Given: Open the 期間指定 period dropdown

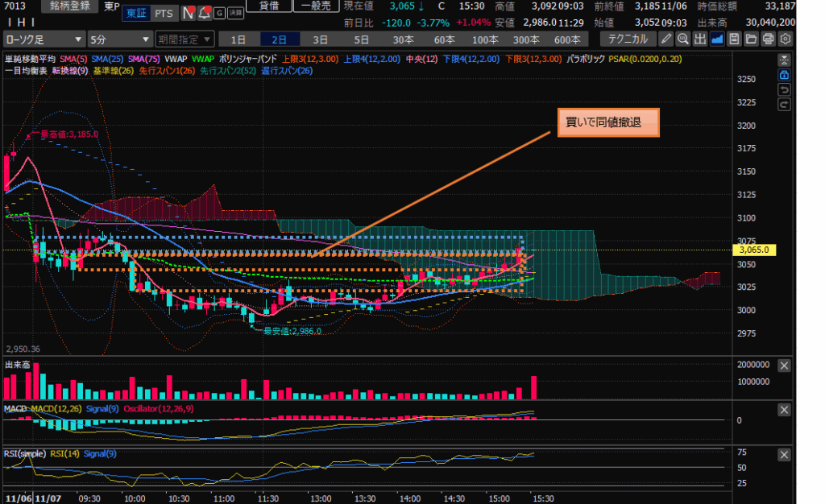Looking at the screenshot, I should point(184,39).
